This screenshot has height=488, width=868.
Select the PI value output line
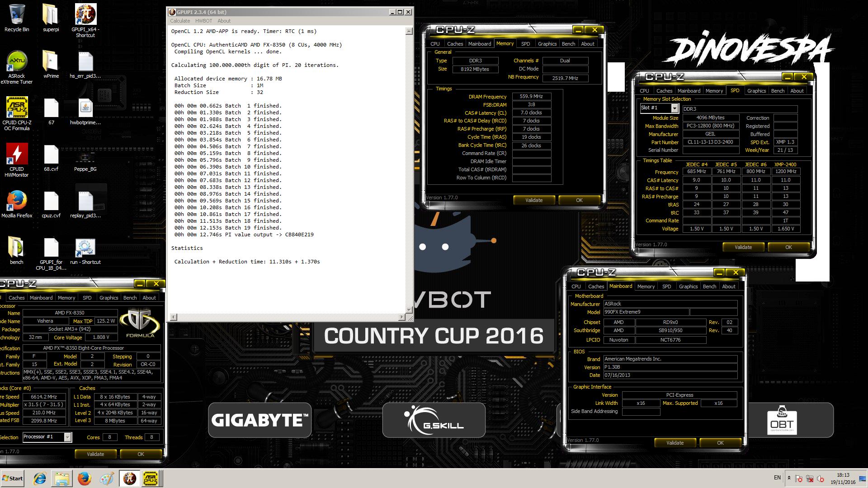244,235
